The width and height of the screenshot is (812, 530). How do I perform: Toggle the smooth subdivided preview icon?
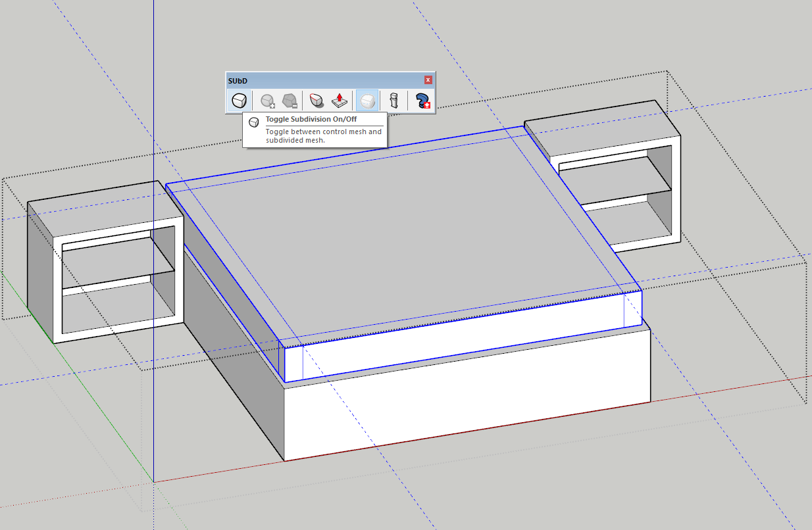[367, 100]
